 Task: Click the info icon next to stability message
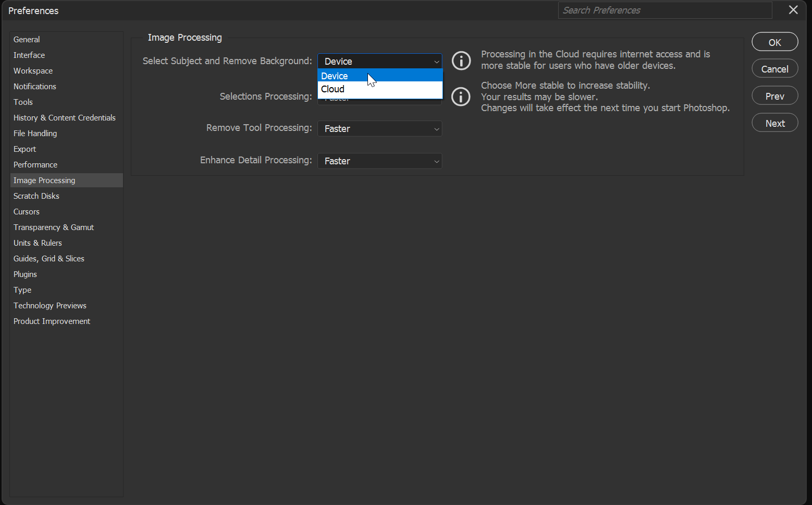461,97
